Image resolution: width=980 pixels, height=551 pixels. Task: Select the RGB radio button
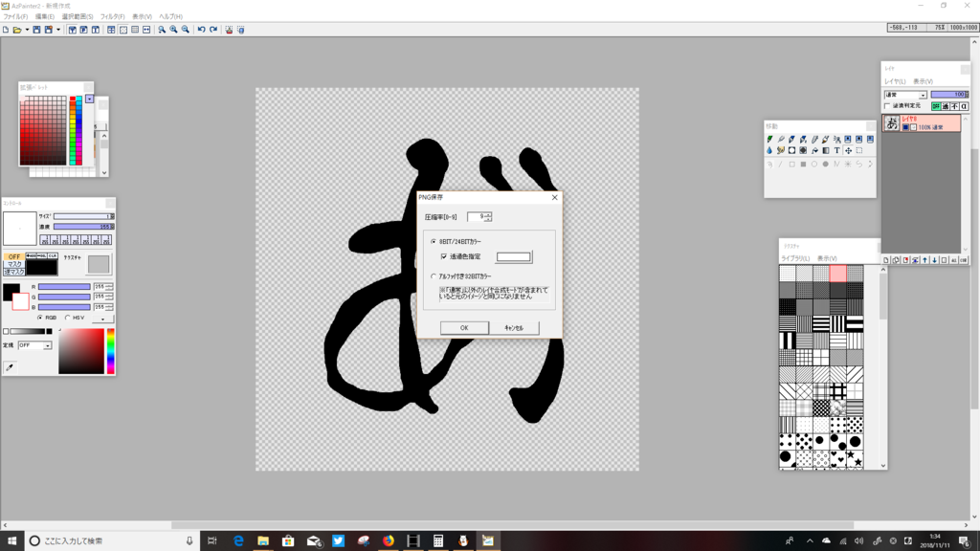click(x=40, y=318)
